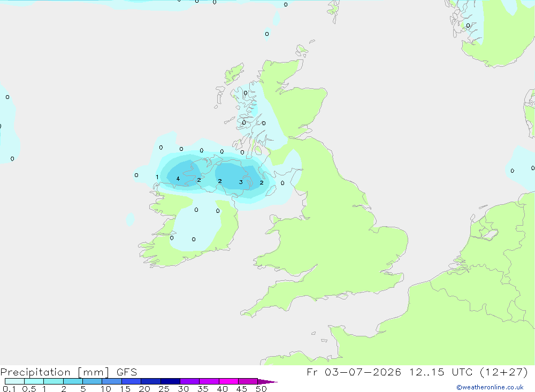Click the '12..15 UTC' time text
535x392 pixels.
pyautogui.click(x=441, y=372)
